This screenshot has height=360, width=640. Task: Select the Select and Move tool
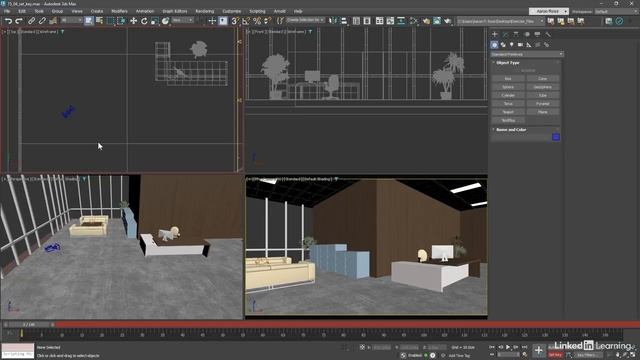[133, 20]
